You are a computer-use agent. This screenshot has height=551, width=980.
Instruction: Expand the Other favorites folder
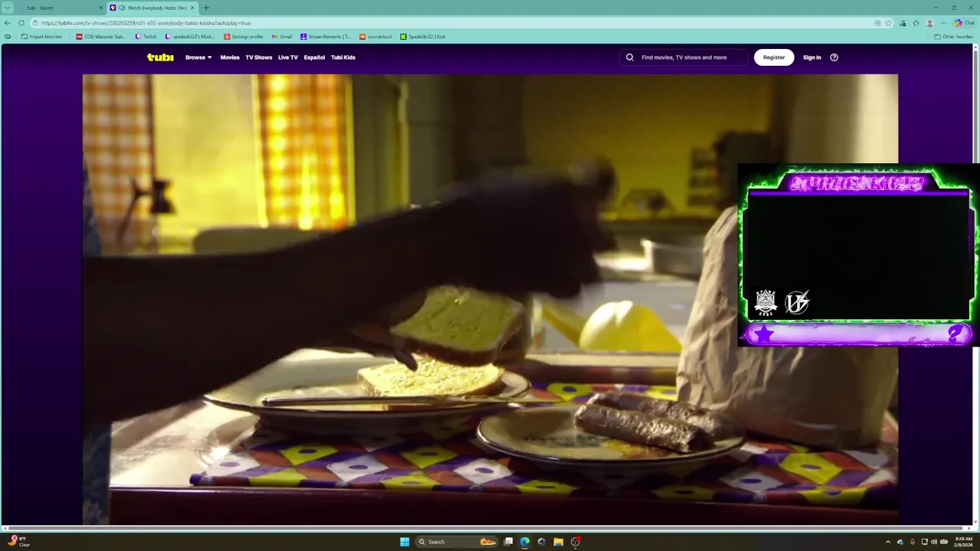tap(953, 37)
